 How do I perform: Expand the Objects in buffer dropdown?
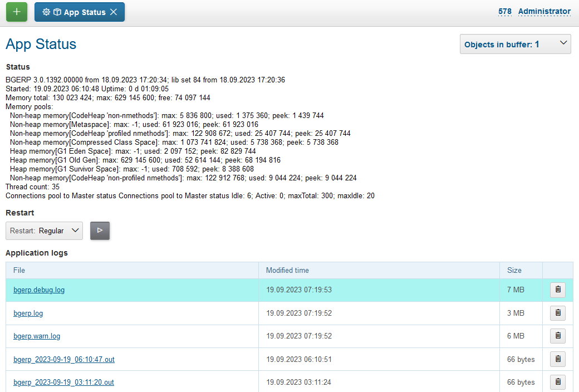click(515, 44)
